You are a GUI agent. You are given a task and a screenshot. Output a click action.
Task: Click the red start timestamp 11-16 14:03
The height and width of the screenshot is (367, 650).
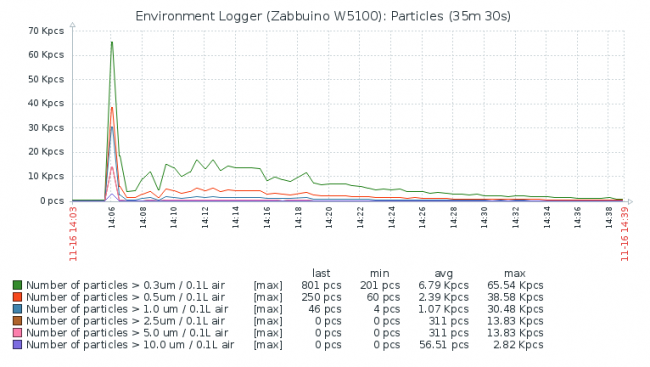(73, 234)
